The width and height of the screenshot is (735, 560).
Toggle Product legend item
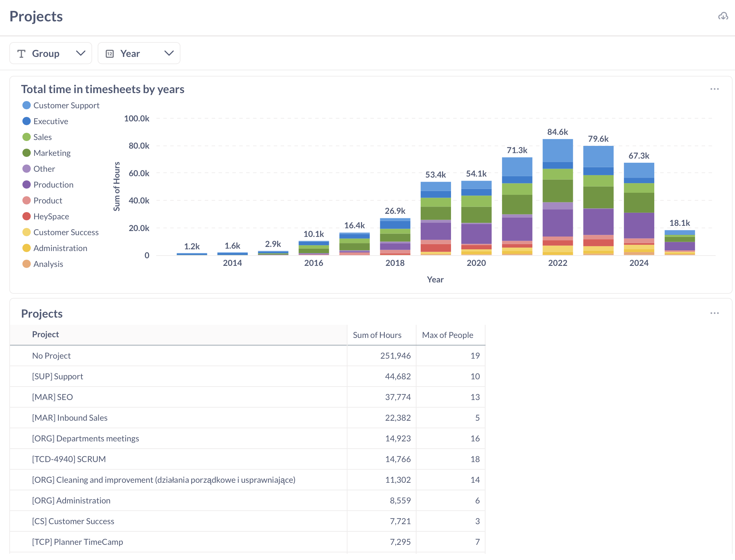tap(42, 200)
